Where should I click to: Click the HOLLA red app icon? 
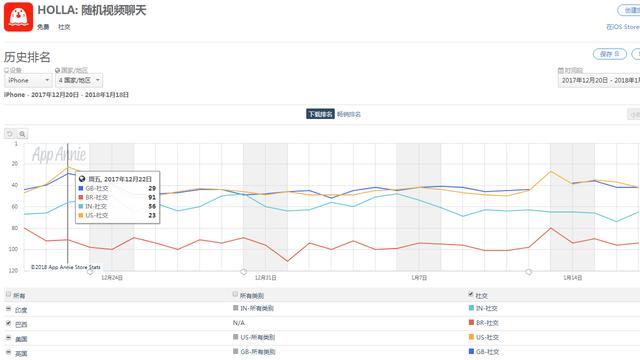[18, 17]
